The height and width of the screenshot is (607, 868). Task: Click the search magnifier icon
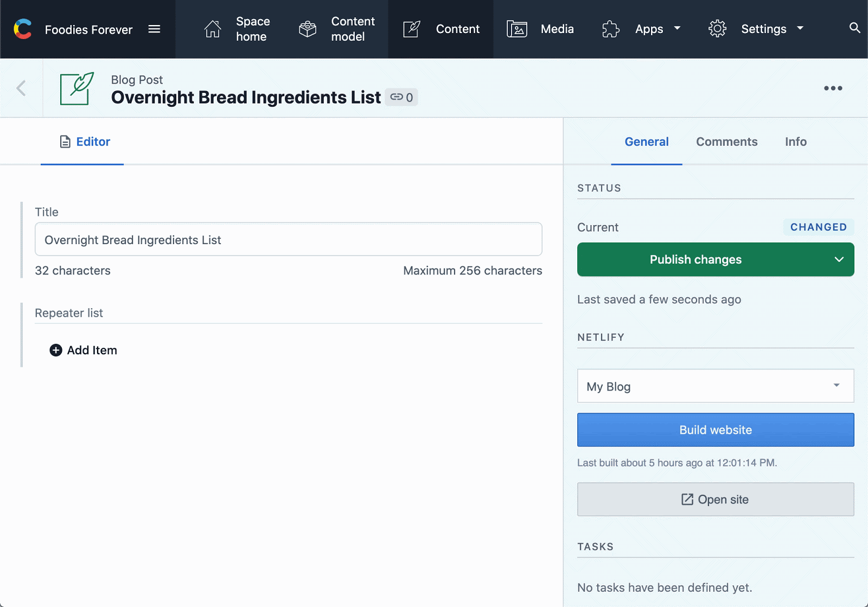[x=854, y=28]
